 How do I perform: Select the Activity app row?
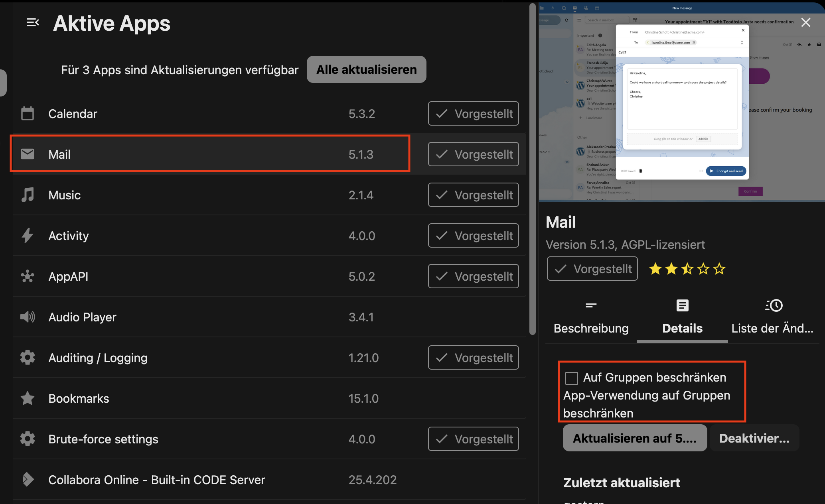[x=269, y=236]
